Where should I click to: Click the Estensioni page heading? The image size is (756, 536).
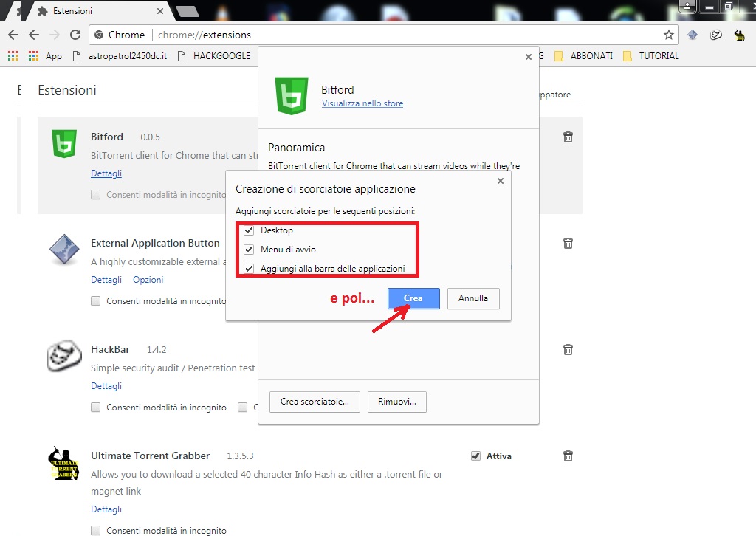tap(67, 90)
